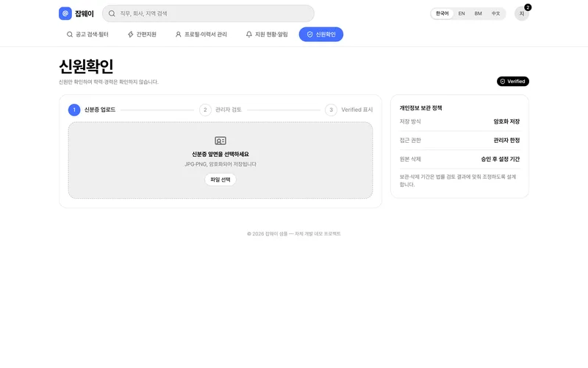588x368 pixels.
Task: Switch language to BM
Action: pos(478,13)
